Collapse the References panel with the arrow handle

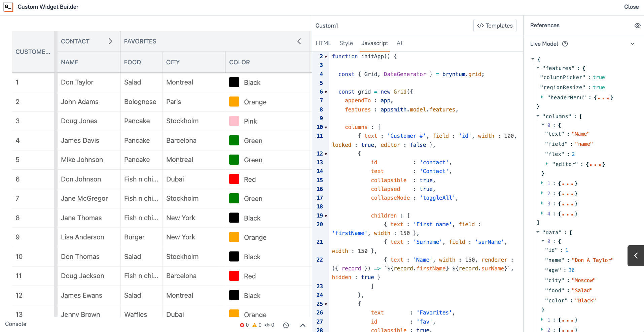636,256
